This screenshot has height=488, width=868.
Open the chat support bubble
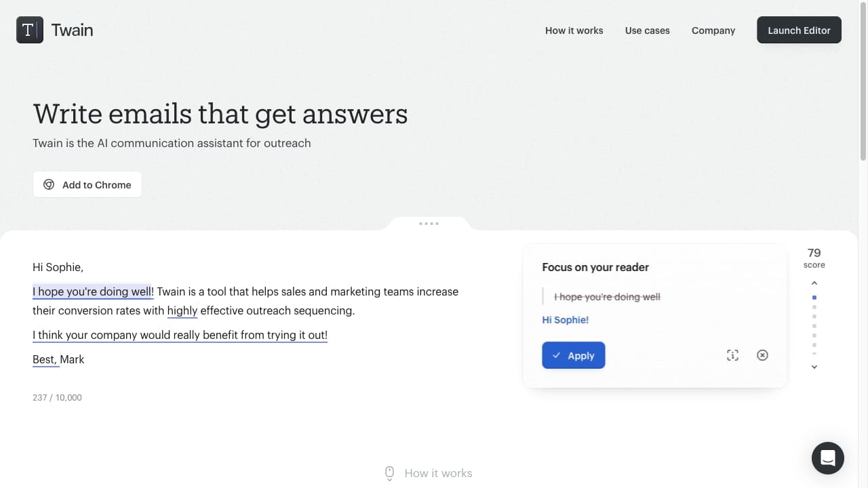pos(827,458)
